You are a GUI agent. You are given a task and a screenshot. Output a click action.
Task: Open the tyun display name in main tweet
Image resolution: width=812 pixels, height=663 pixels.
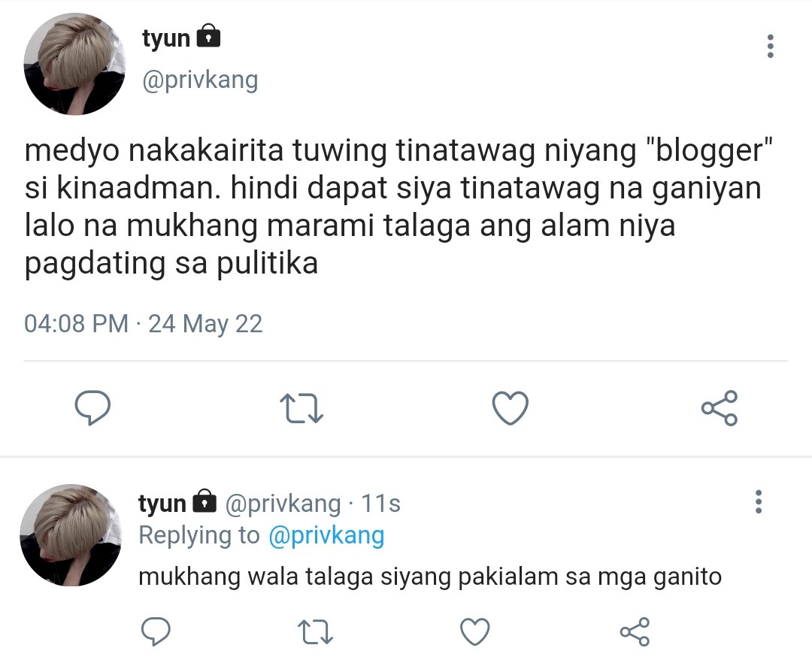166,39
